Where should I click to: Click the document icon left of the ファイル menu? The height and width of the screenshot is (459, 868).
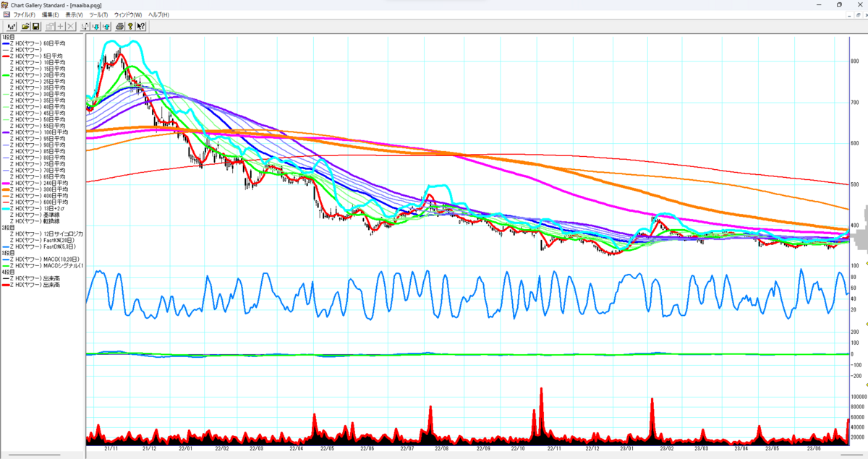coord(7,14)
